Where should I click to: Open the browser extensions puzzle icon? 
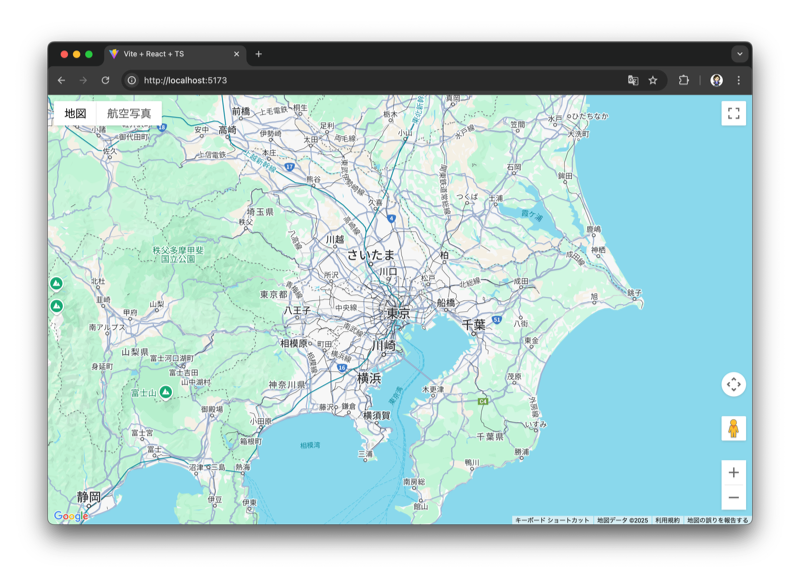684,80
